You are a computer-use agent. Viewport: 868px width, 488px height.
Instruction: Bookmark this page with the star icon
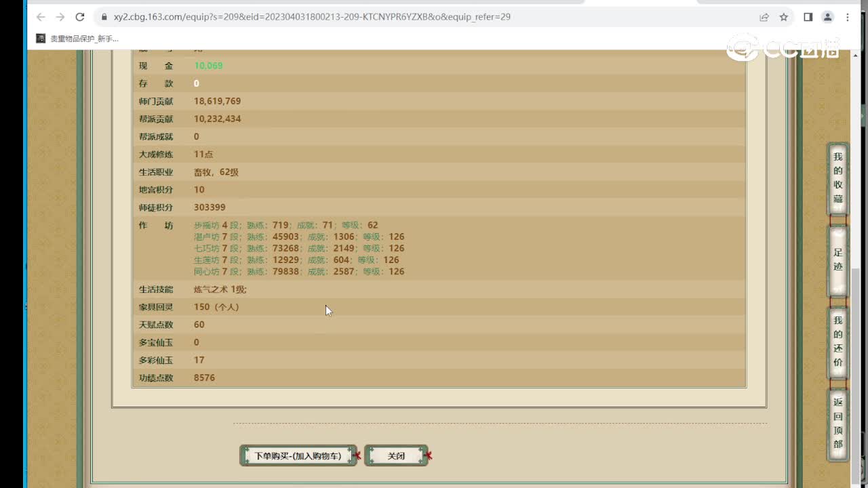point(784,17)
